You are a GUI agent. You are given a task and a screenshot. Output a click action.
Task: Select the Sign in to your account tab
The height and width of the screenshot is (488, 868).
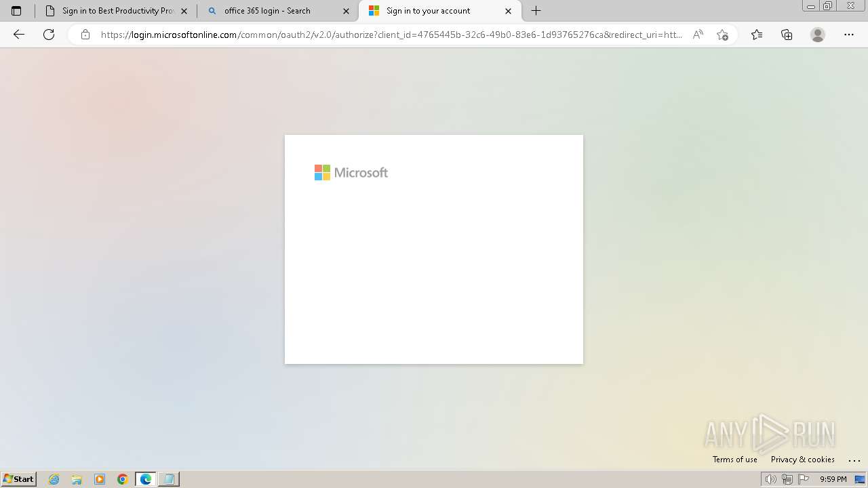click(440, 11)
